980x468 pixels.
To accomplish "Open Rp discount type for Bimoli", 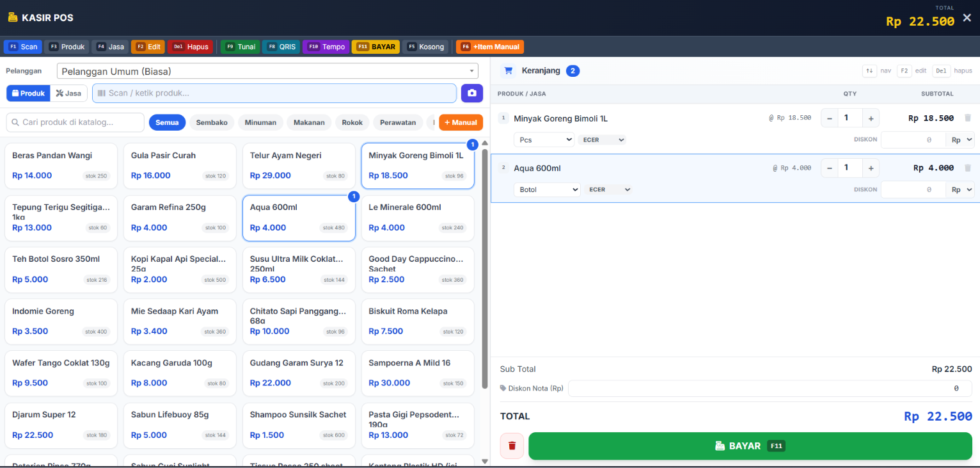I will click(960, 140).
